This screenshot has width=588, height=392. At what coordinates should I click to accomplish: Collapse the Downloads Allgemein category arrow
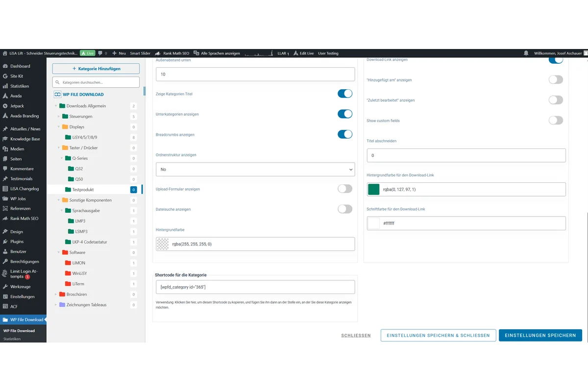coord(55,106)
